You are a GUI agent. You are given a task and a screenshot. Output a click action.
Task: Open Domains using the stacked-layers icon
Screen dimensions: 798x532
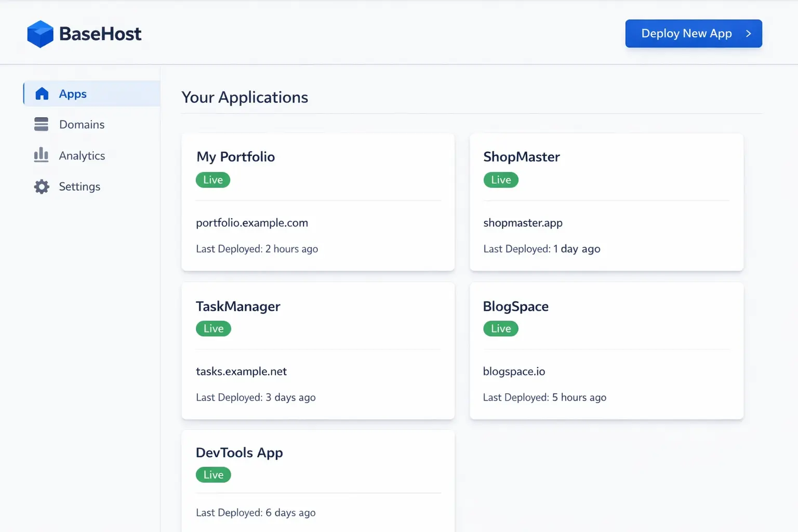pyautogui.click(x=41, y=124)
